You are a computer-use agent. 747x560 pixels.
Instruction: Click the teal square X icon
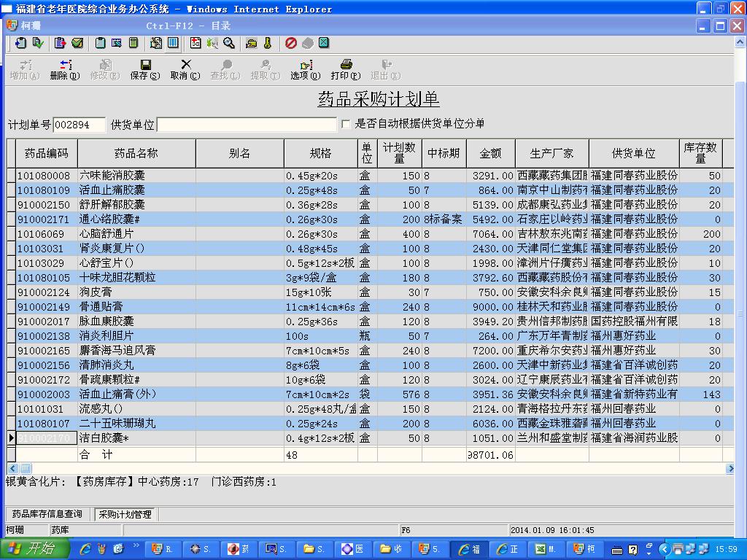(323, 43)
